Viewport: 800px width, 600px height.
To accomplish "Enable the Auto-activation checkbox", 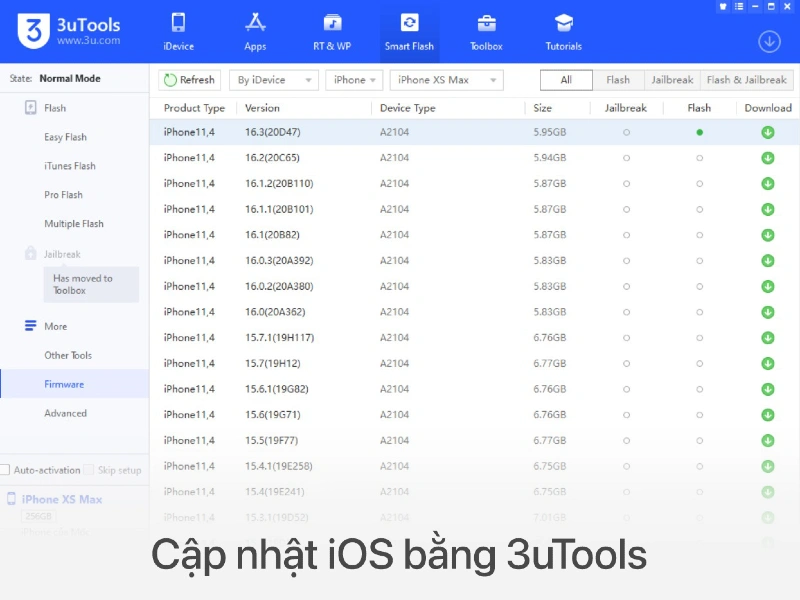I will 5,470.
